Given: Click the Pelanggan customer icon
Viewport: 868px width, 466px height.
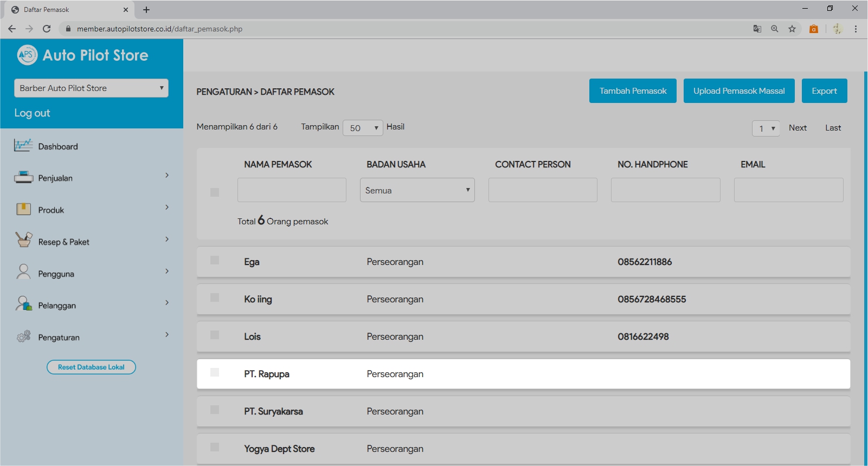Looking at the screenshot, I should [23, 304].
